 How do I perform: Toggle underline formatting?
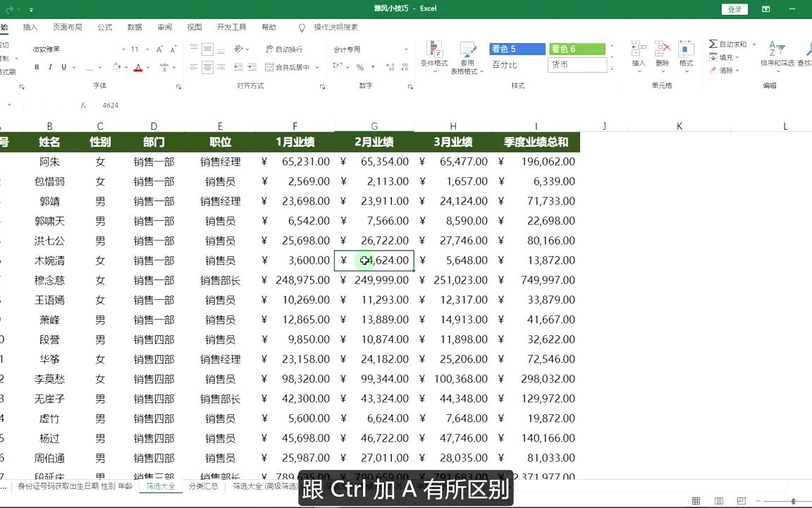[63, 67]
